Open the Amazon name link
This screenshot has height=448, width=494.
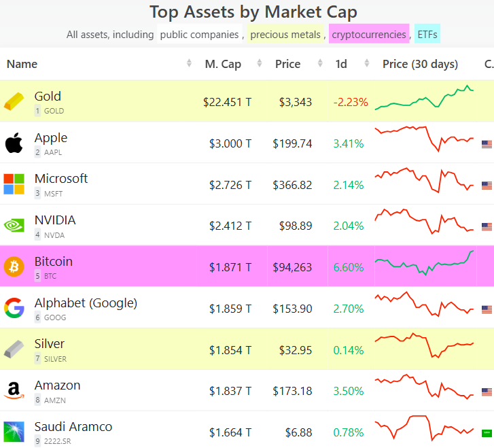point(57,385)
